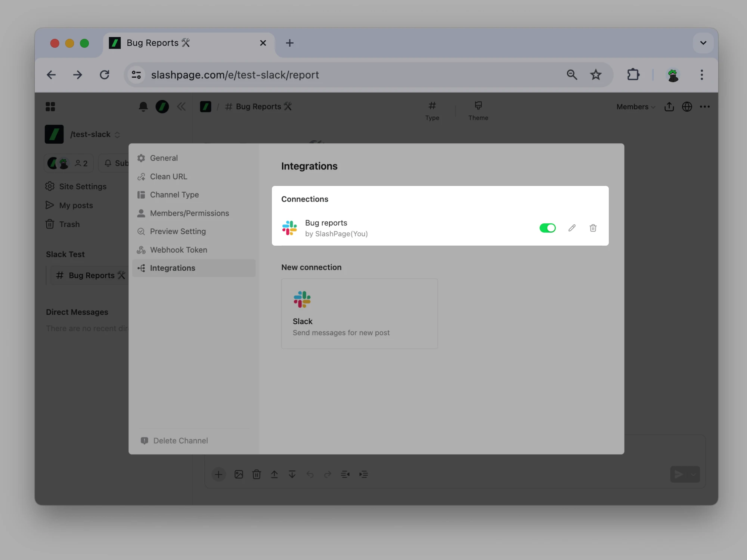Open a new browser tab
The image size is (747, 560).
pyautogui.click(x=289, y=43)
